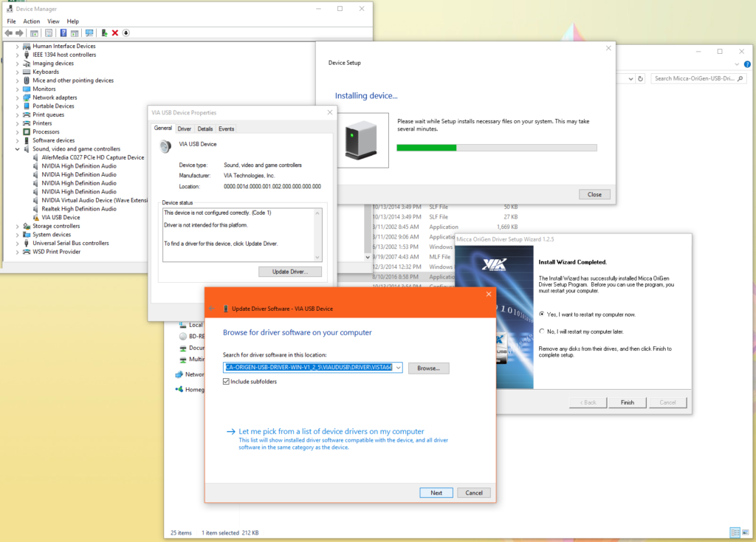
Task: Toggle the Include subfolders checkbox
Action: [x=226, y=382]
